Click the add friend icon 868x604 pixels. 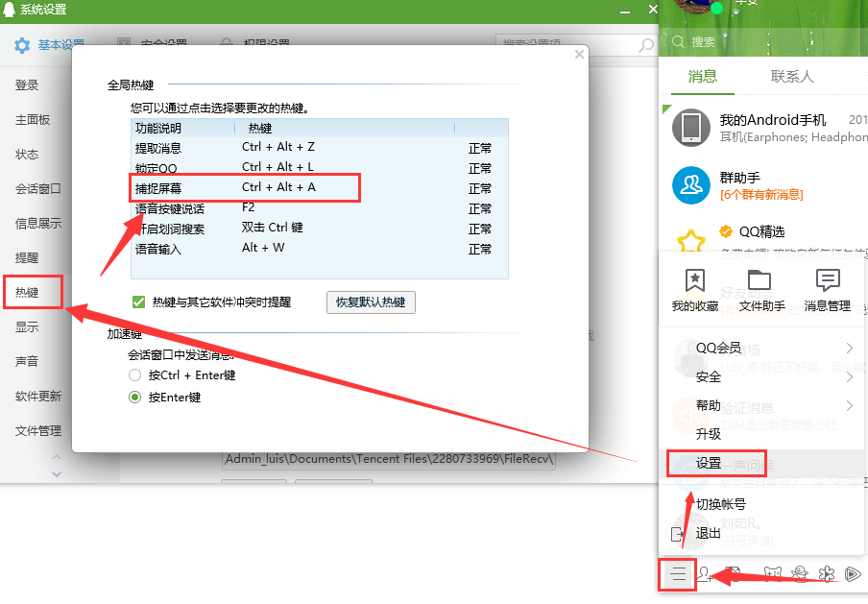click(706, 574)
